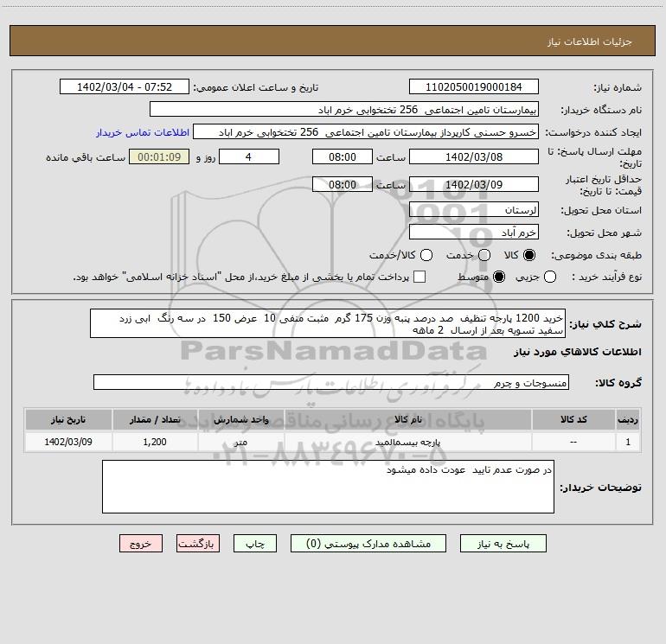This screenshot has width=666, height=644.
Task: Click the اطلاعات کالاهای مورد نیاز heading
Action: (x=578, y=352)
